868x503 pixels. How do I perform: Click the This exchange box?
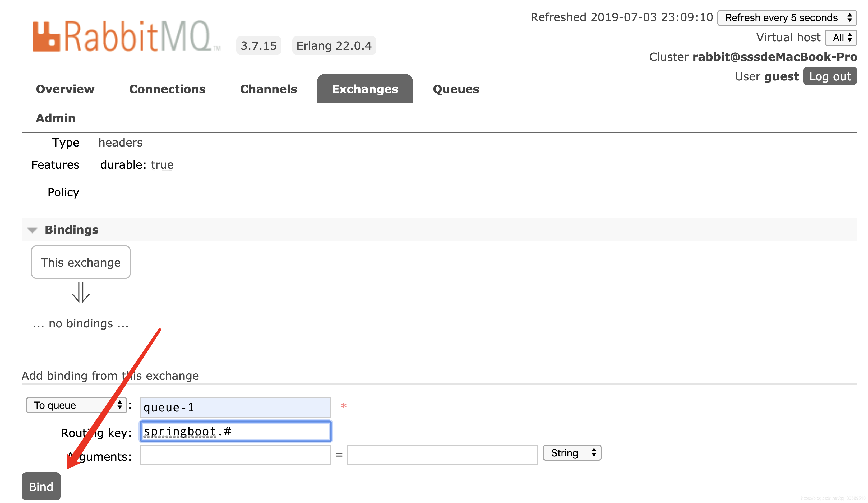[x=81, y=263]
